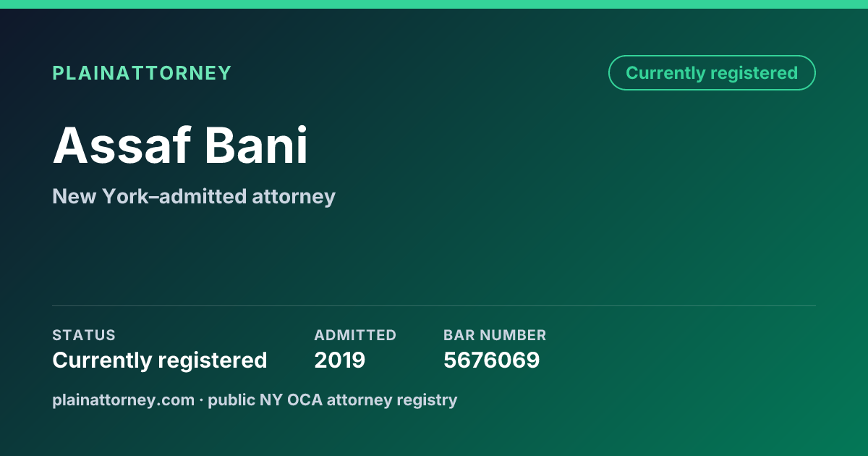
Task: Select the admission year 2019
Action: (340, 360)
